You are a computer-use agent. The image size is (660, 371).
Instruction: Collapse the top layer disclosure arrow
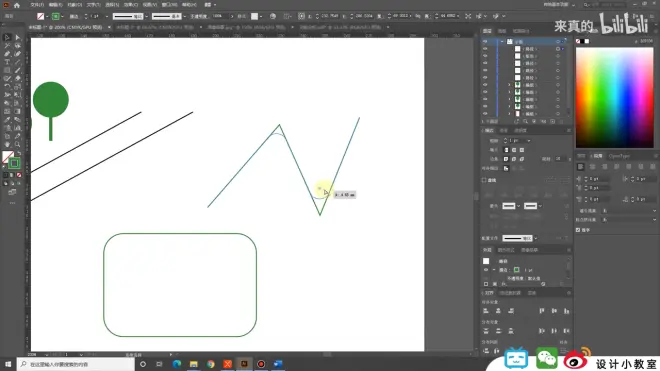click(502, 42)
